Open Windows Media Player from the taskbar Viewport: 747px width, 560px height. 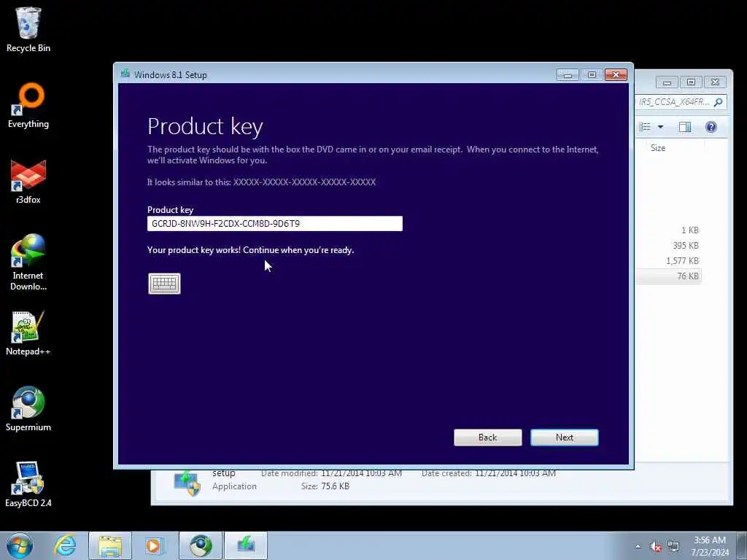tap(154, 545)
